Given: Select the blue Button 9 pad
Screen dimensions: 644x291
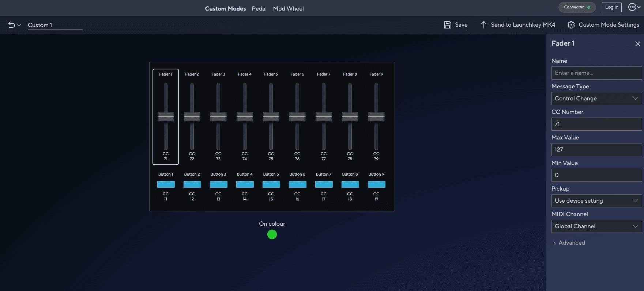Looking at the screenshot, I should (x=376, y=184).
